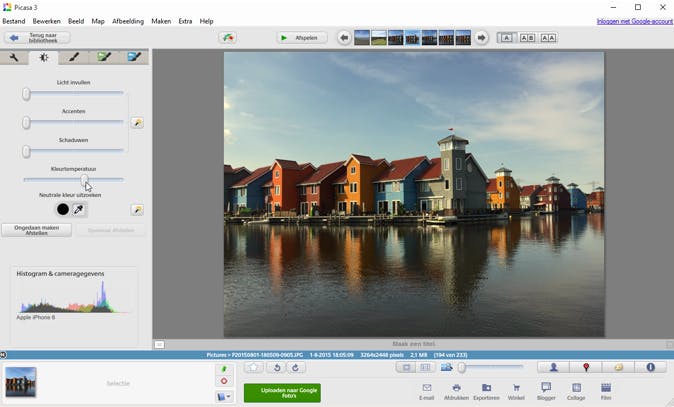Click the Winkel shopping cart icon

coord(516,388)
